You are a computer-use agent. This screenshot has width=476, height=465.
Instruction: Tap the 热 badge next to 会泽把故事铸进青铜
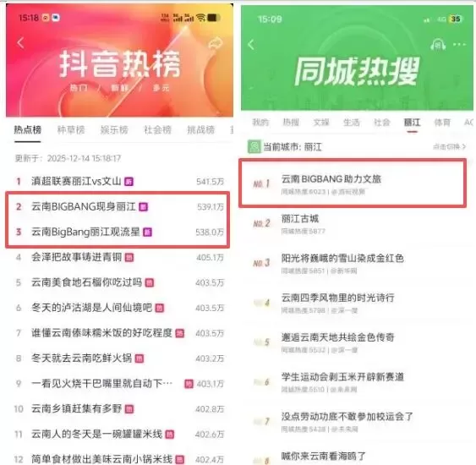point(129,258)
